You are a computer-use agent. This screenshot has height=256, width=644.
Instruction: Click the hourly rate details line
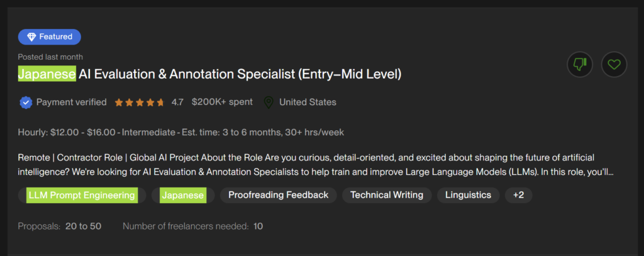[180, 132]
